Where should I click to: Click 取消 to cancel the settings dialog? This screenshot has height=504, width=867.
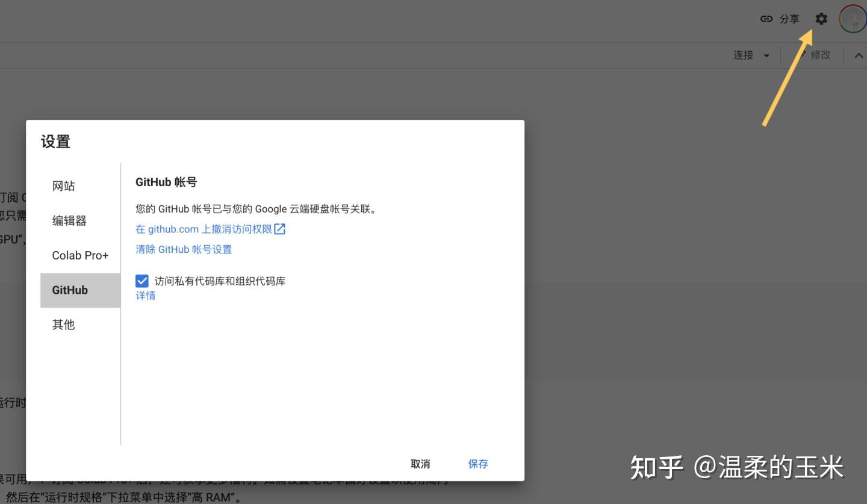coord(420,464)
